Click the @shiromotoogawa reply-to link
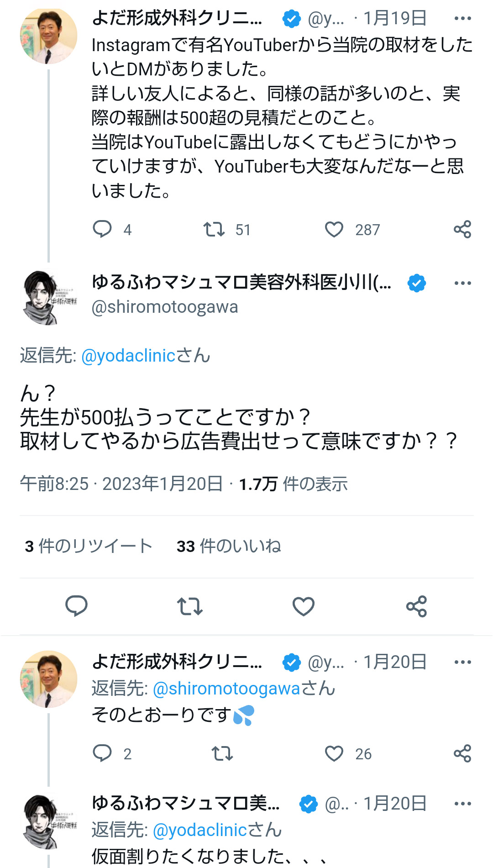The image size is (493, 868). (226, 689)
